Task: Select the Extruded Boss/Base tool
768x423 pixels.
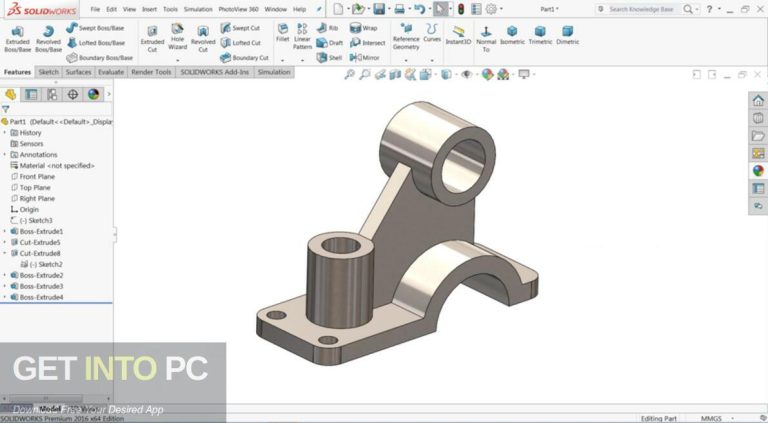Action: [x=18, y=39]
